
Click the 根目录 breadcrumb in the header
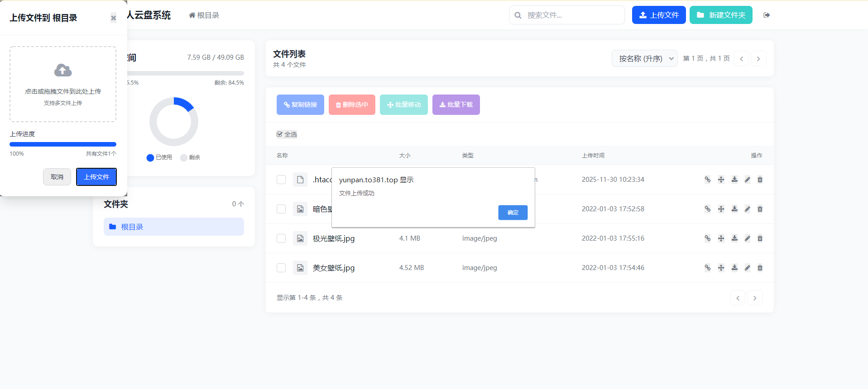tap(204, 15)
